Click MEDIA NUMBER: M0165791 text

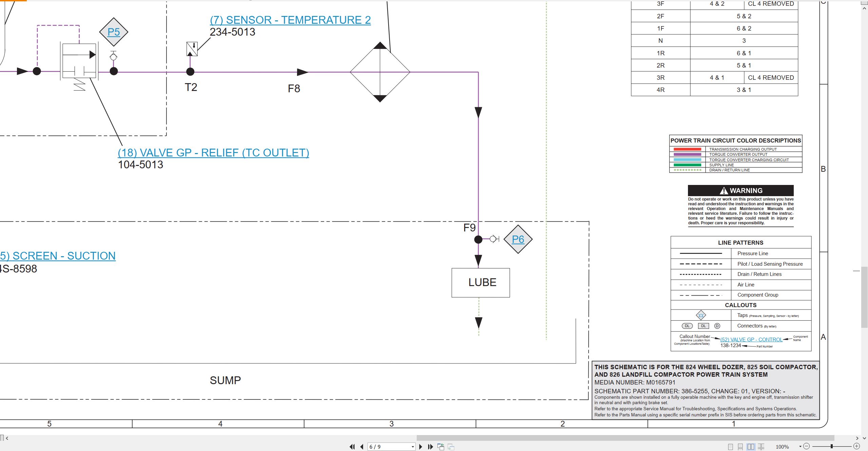635,382
